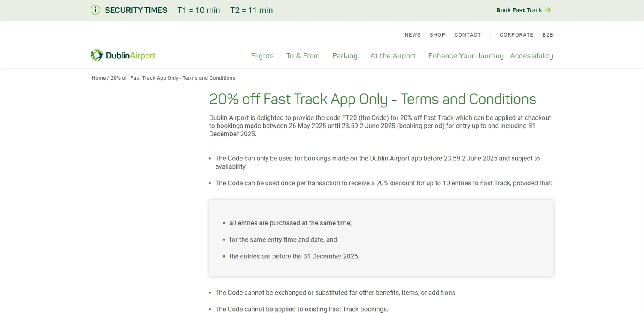
Task: Open the Book Fast Track link
Action: [x=524, y=10]
